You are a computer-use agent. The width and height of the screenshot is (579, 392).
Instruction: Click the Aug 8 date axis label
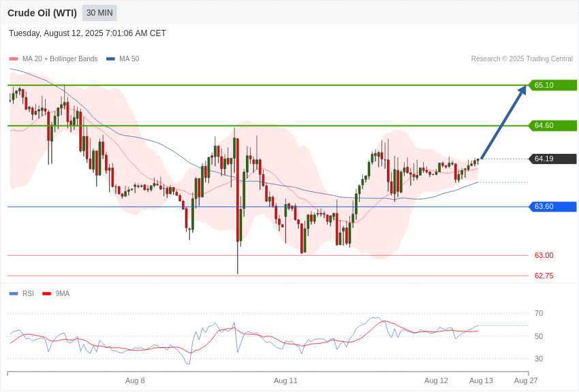tap(135, 380)
